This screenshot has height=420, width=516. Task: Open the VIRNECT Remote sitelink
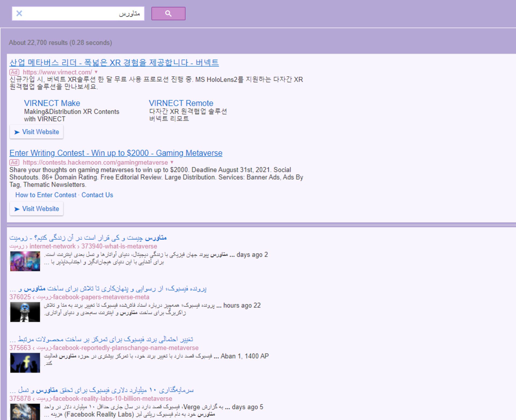tap(181, 103)
